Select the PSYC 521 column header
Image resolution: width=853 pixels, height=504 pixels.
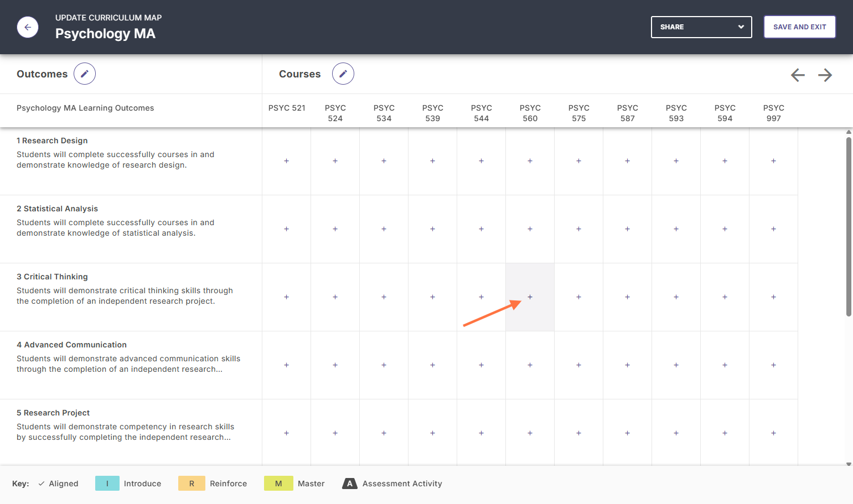click(287, 108)
